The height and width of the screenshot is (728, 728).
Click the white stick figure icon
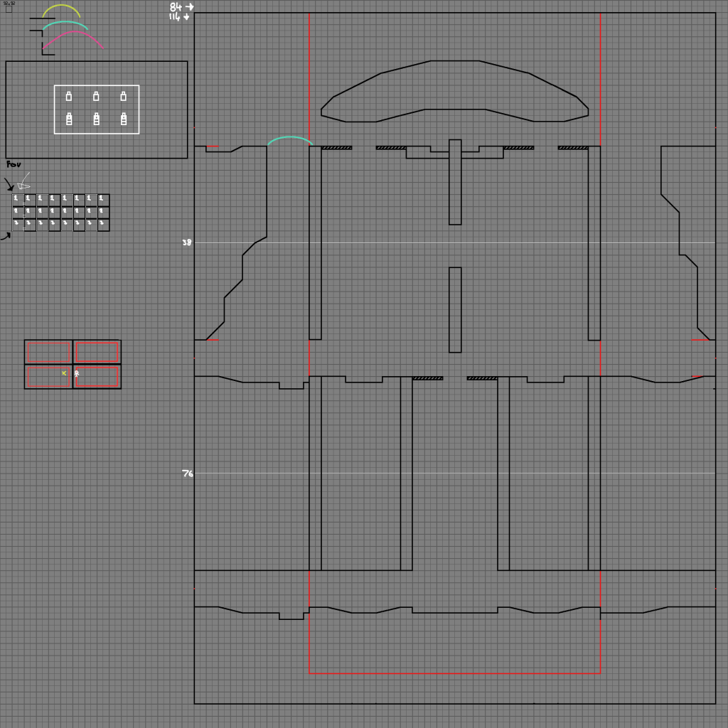(77, 373)
